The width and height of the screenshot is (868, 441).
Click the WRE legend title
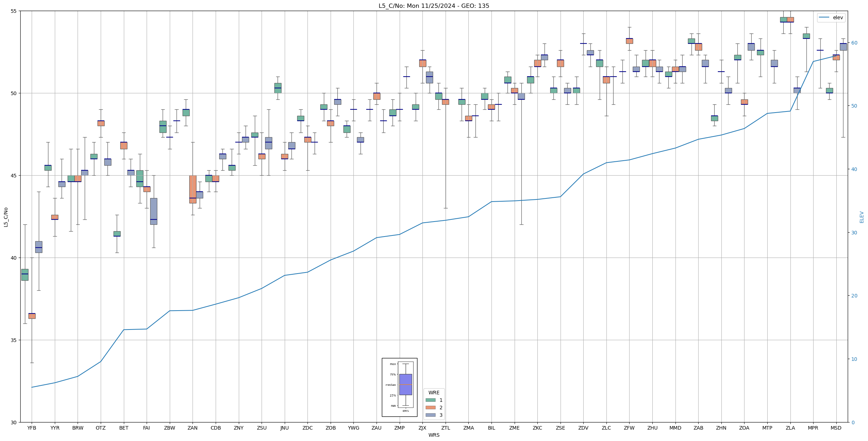coord(434,393)
